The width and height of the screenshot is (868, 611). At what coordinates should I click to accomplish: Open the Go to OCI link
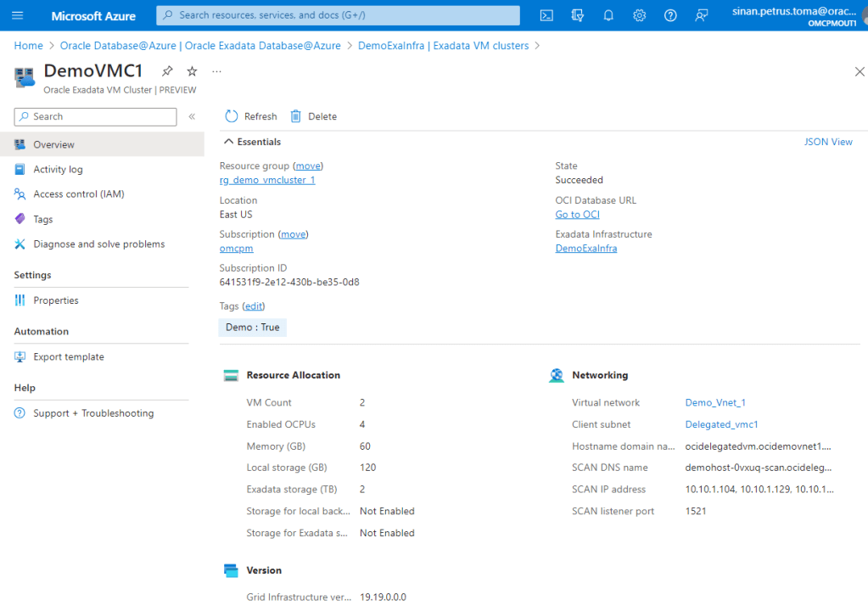[577, 215]
